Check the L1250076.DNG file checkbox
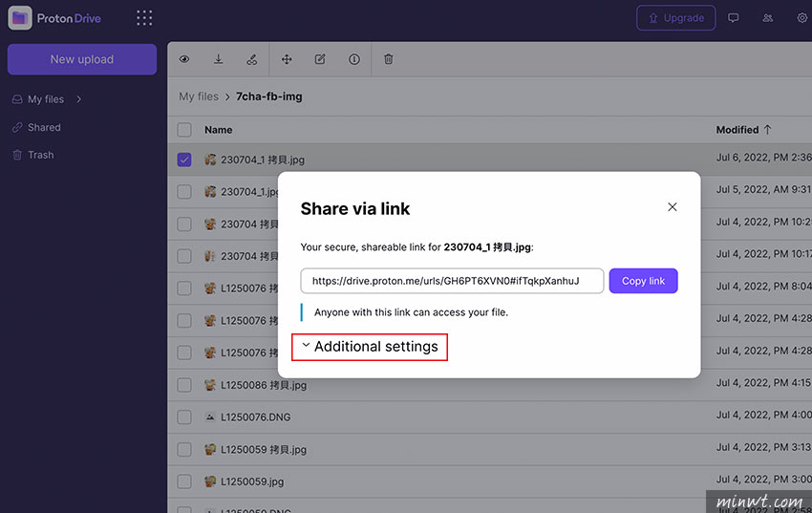 (x=184, y=417)
